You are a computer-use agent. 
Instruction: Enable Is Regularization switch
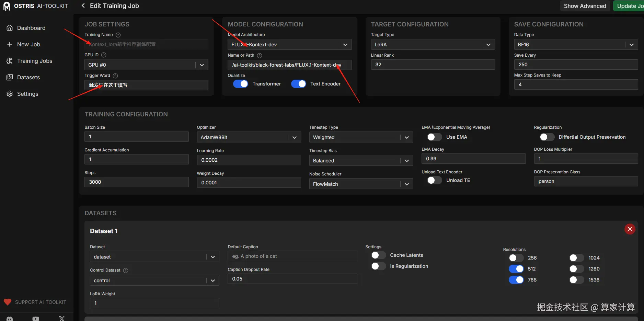[378, 266]
